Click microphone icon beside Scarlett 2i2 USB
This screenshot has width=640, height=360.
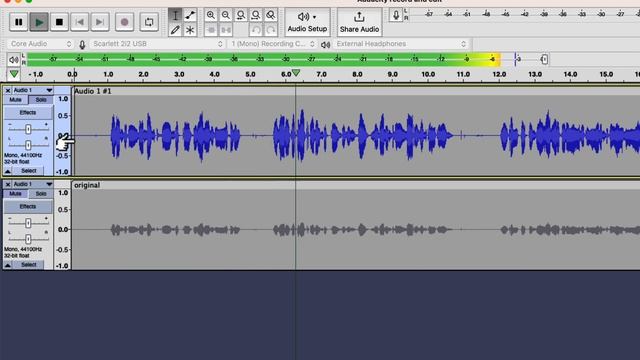click(82, 44)
